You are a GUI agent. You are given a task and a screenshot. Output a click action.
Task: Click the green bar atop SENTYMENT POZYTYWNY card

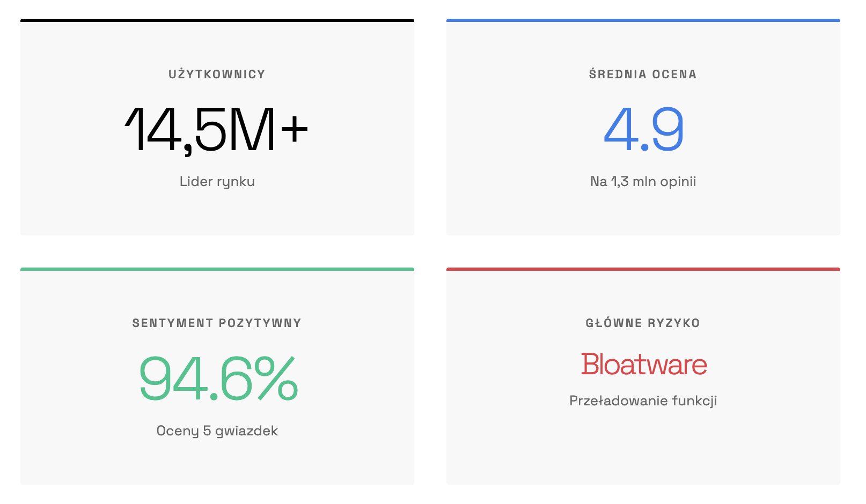(217, 269)
